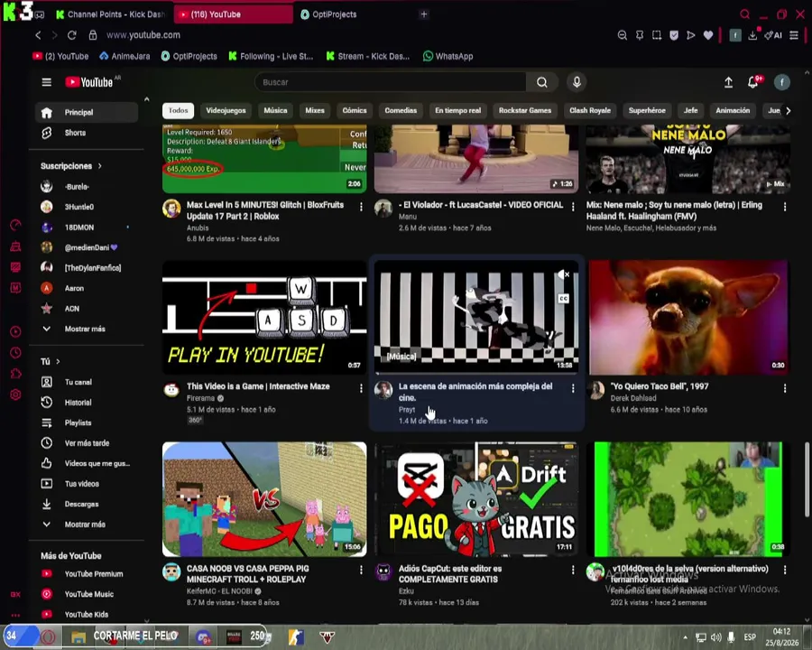Open the Casa Noob vs Peppa Pig thumbnail
This screenshot has width=812, height=650.
click(264, 499)
